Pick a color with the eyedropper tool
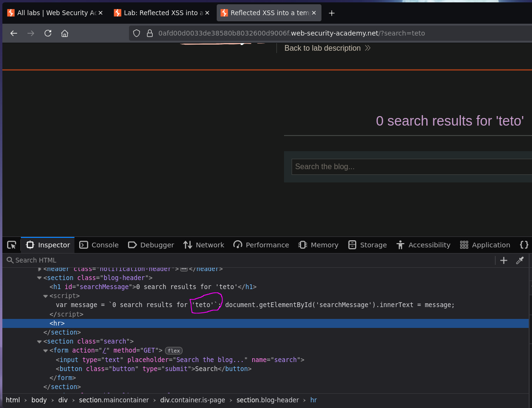532x408 pixels. (x=520, y=260)
